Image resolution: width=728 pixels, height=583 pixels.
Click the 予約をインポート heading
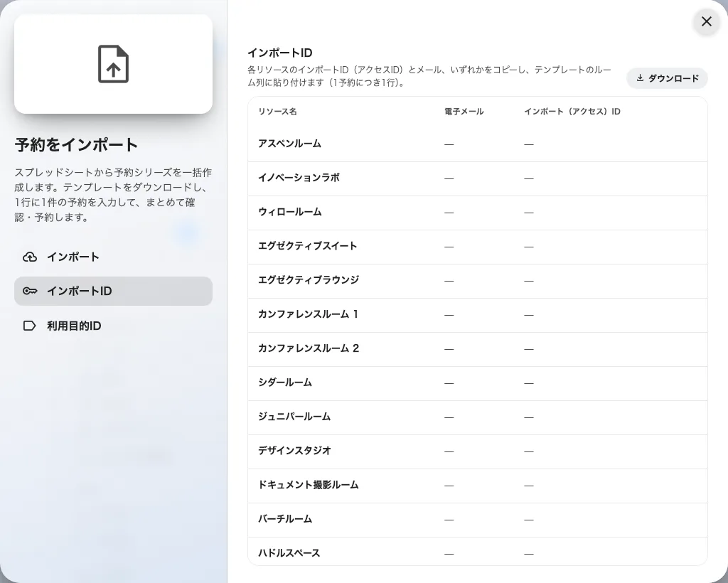pos(76,145)
